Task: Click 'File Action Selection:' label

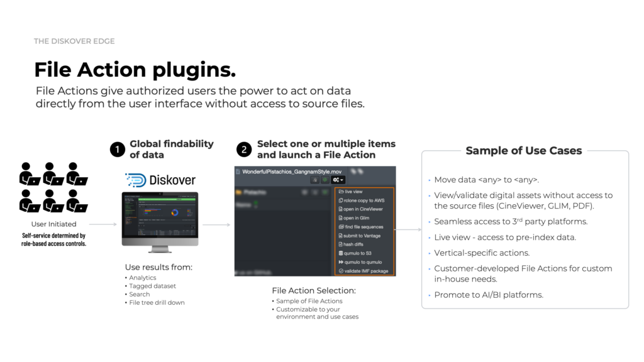Action: pyautogui.click(x=314, y=290)
